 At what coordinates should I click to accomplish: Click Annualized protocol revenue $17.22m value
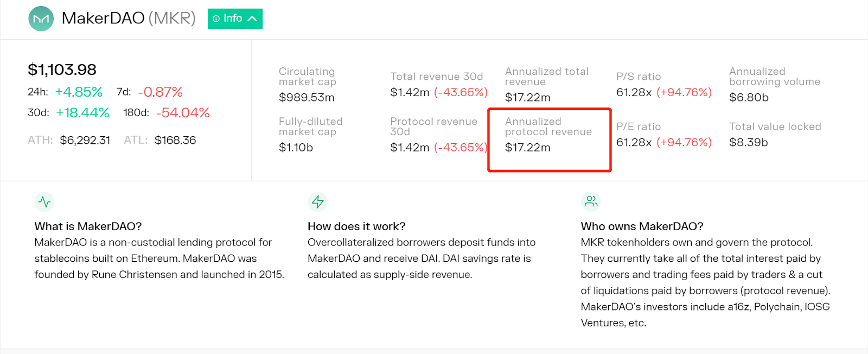click(x=528, y=148)
